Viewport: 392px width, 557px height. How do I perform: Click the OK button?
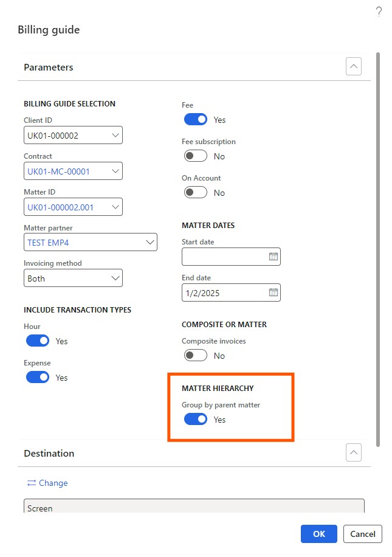[x=319, y=533]
